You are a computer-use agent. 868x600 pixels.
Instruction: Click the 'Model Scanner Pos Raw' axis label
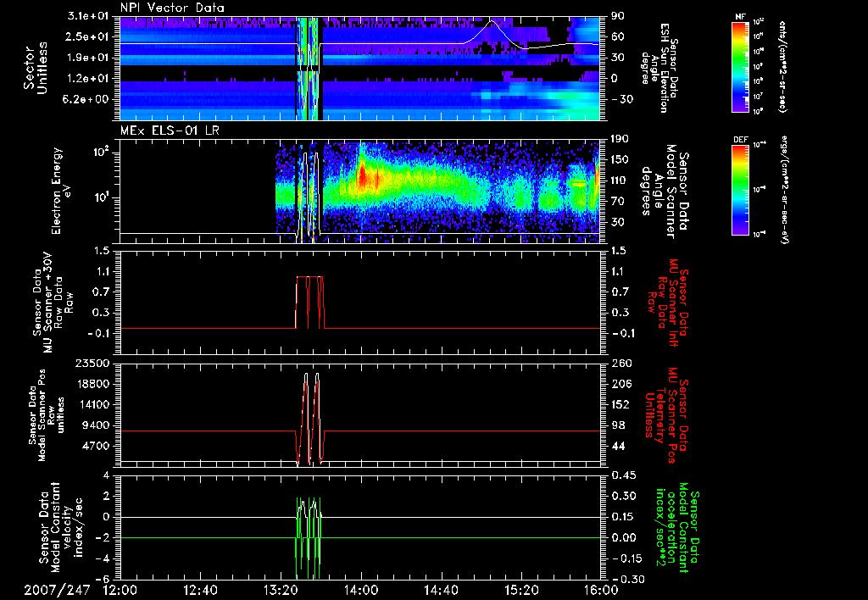[x=47, y=415]
